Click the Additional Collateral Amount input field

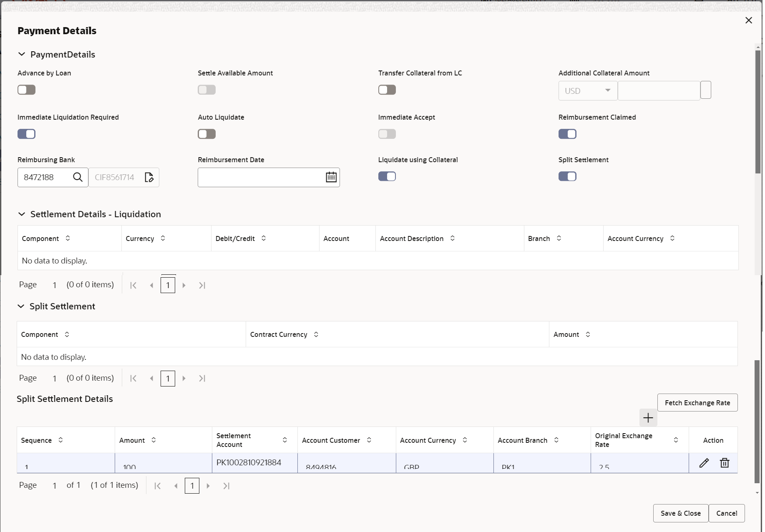(x=659, y=90)
